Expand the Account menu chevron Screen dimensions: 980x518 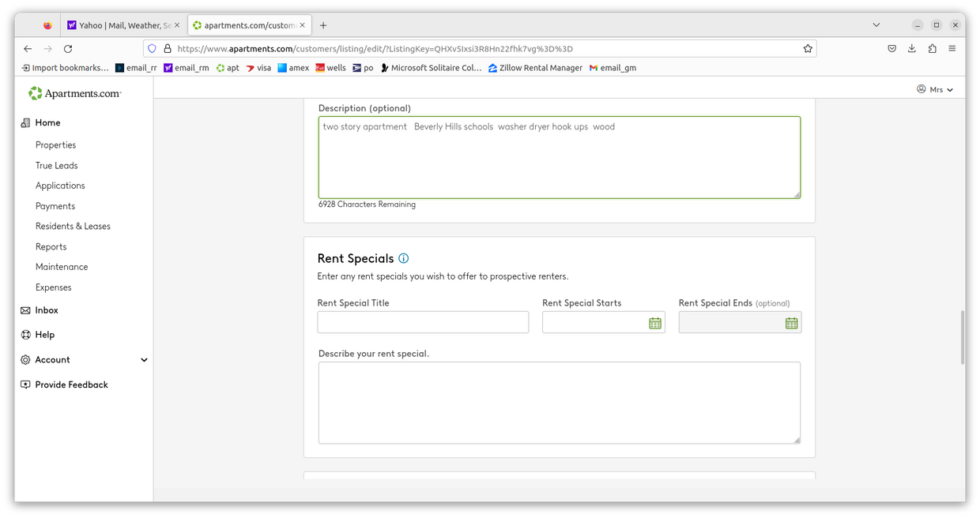point(144,360)
